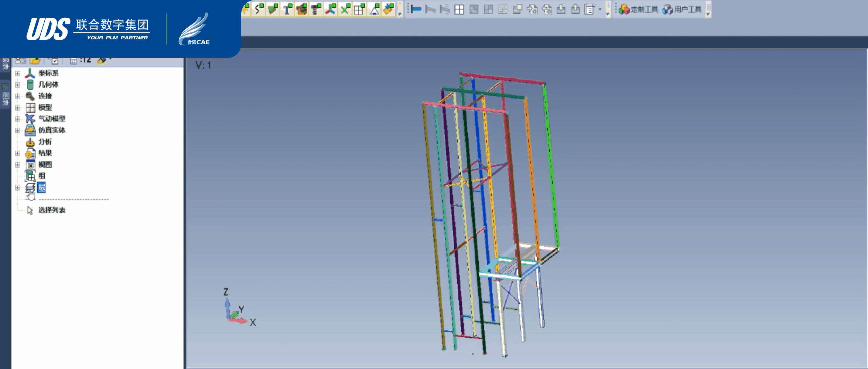Viewport: 868px width, 369px height.
Task: Click the gray slanted flag icon
Action: [x=430, y=9]
